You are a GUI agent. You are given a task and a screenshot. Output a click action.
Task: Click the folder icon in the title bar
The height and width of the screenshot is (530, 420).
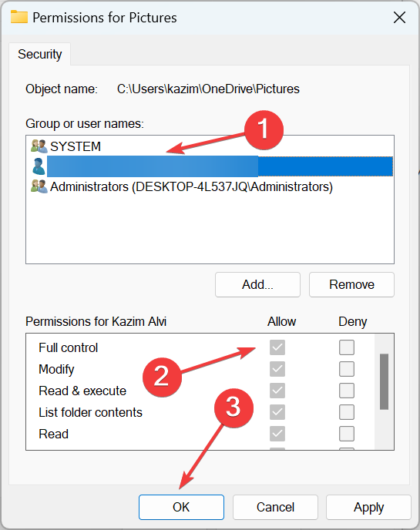tap(19, 17)
